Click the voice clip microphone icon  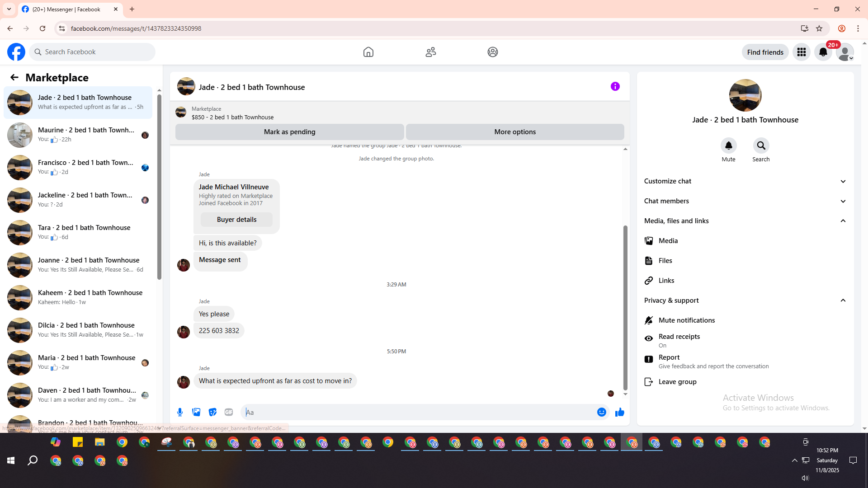(180, 412)
